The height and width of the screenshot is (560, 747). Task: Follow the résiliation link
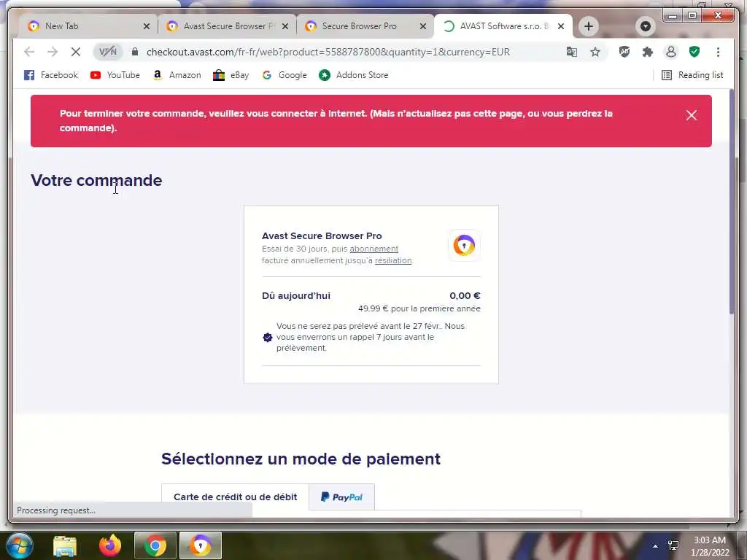click(x=393, y=260)
